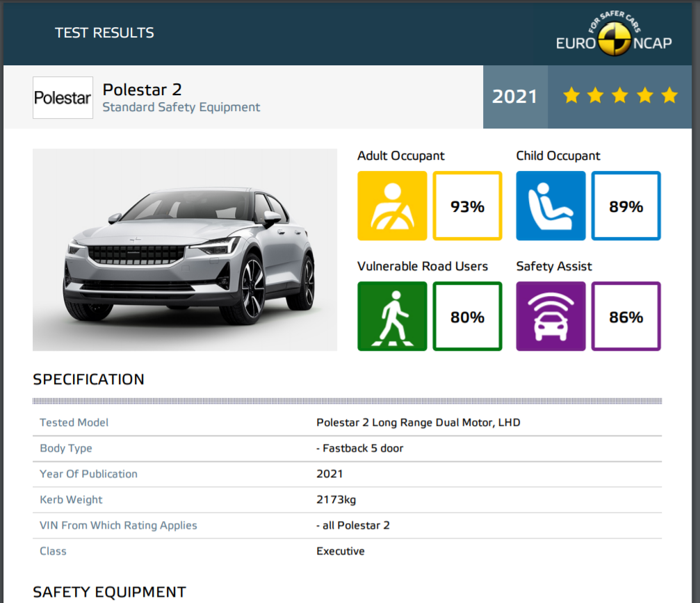Viewport: 700px width, 603px height.
Task: Click the Polestar 2 model title
Action: [x=142, y=90]
